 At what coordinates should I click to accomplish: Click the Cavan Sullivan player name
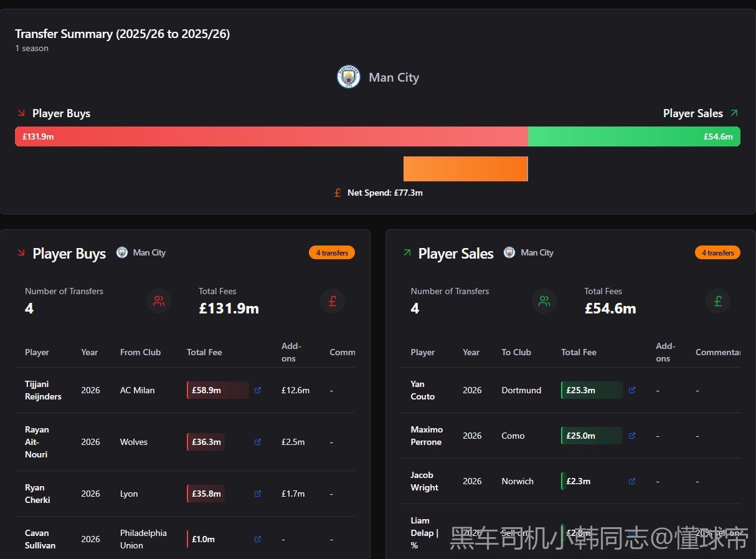click(40, 539)
